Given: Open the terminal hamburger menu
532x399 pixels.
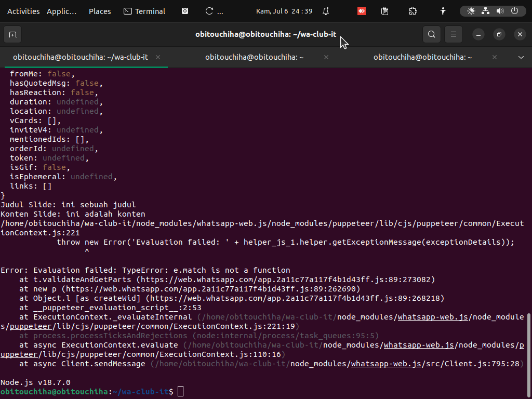Looking at the screenshot, I should point(453,34).
